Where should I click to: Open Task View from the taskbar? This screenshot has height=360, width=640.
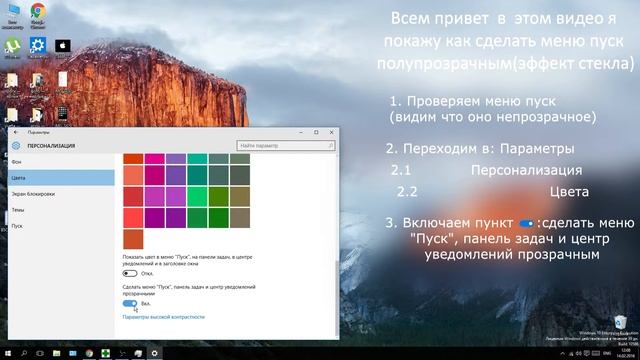tap(40, 353)
